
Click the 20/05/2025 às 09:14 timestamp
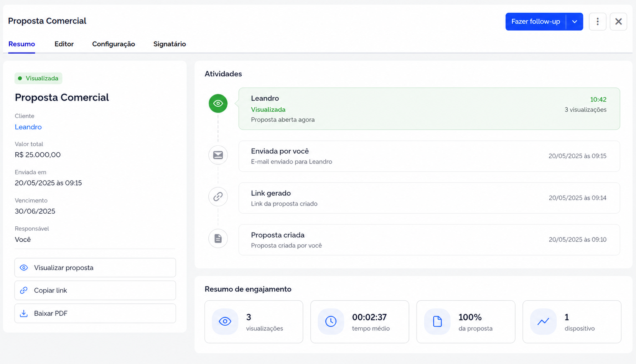(578, 198)
